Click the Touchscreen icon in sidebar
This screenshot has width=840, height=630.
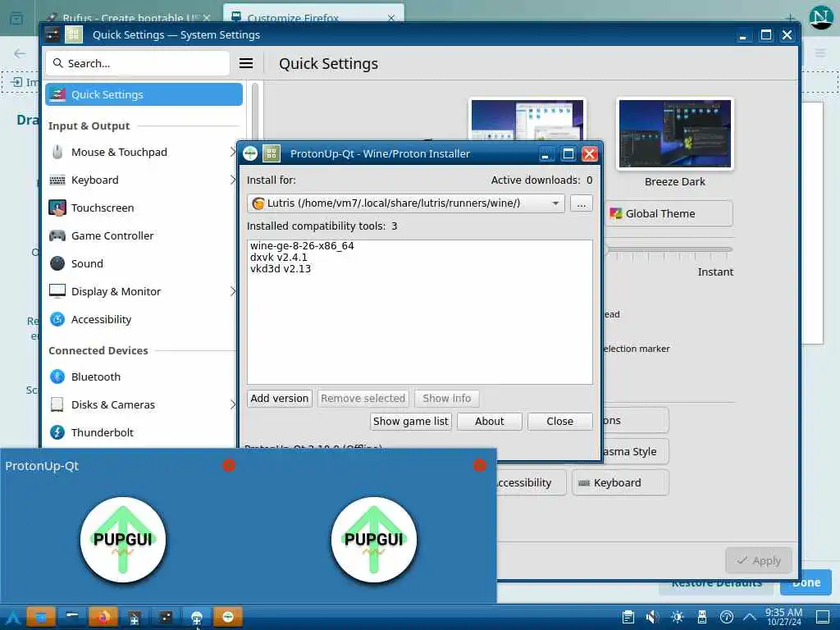coord(57,208)
